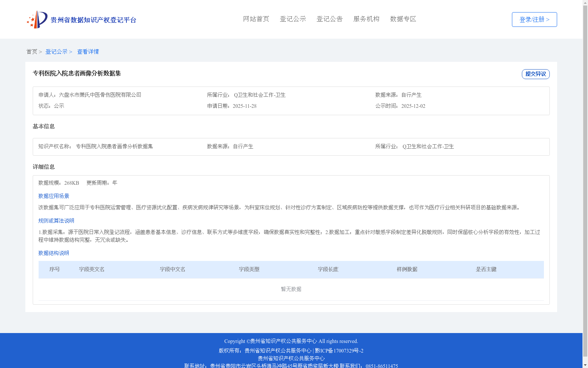The image size is (588, 368).
Task: Click the 登录/注册 button
Action: point(534,20)
